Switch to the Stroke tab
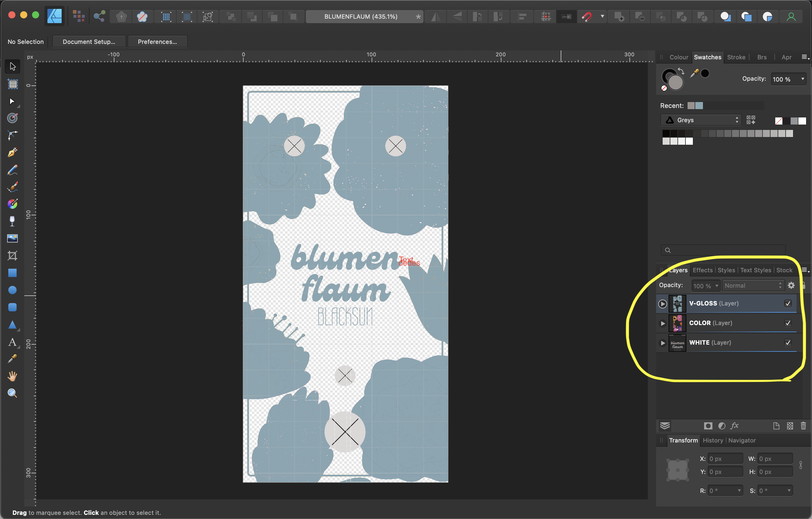Viewport: 812px width, 519px height. (736, 57)
